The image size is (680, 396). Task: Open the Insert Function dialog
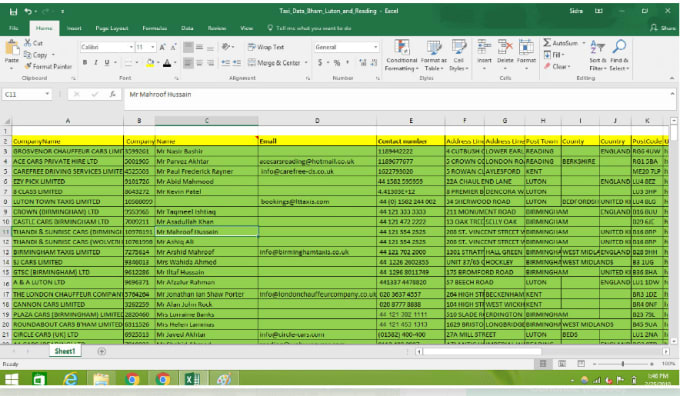click(x=112, y=94)
